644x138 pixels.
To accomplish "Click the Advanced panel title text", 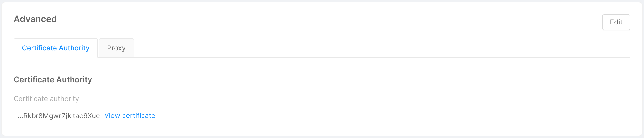I will coord(35,19).
